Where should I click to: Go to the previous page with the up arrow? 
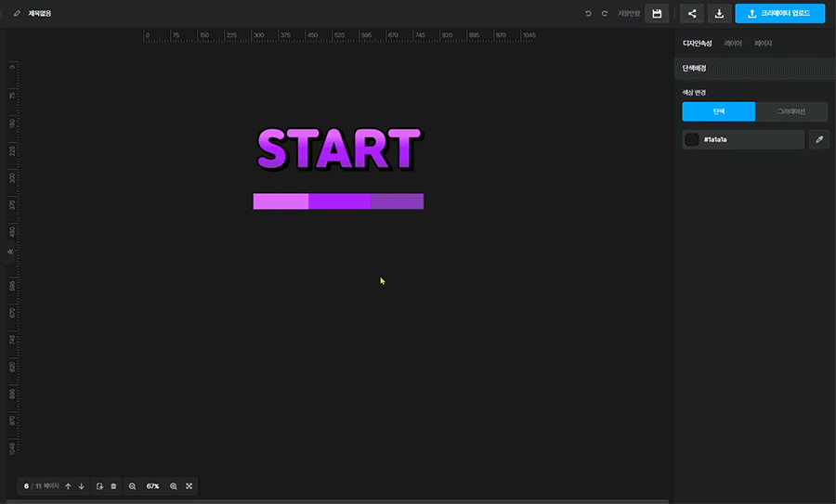tap(68, 486)
